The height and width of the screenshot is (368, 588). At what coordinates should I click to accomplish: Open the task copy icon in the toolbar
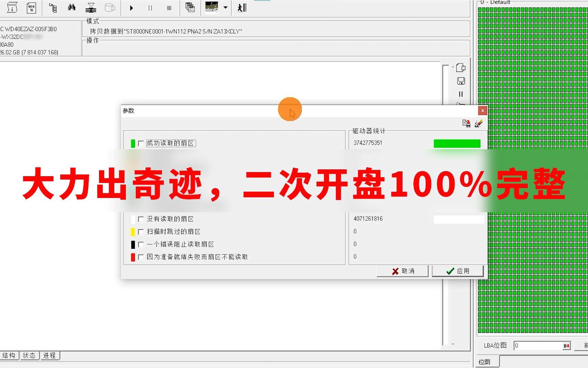click(190, 7)
